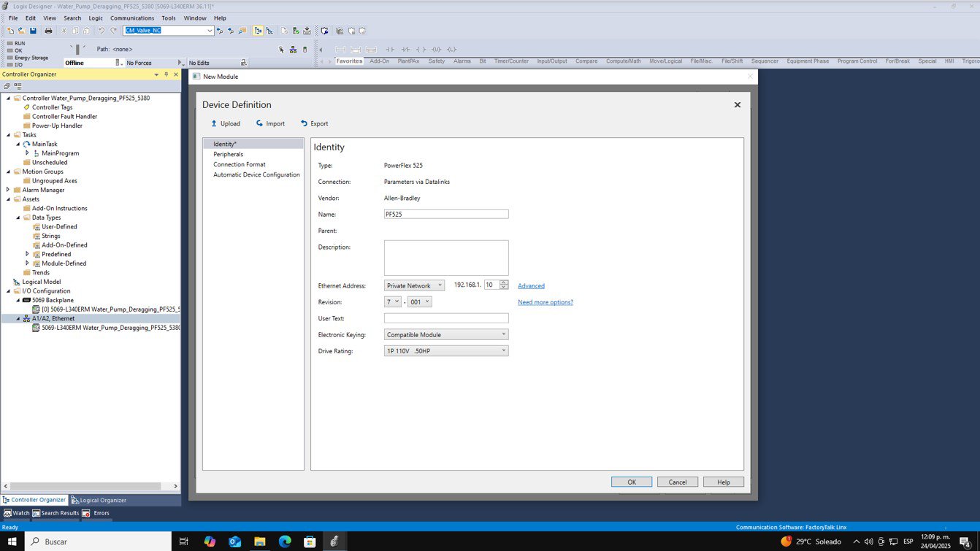Click the New project toolbar icon
Viewport: 980px width, 551px height.
(10, 31)
